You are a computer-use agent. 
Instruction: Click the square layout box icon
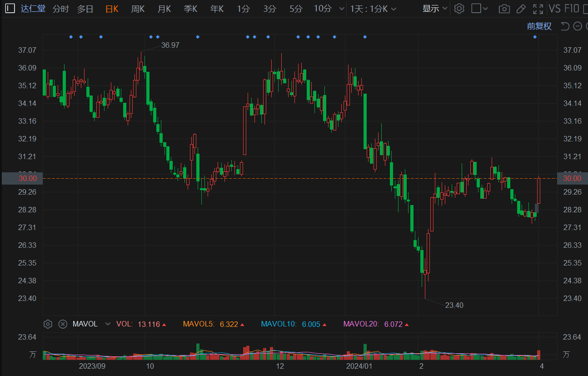[476, 9]
